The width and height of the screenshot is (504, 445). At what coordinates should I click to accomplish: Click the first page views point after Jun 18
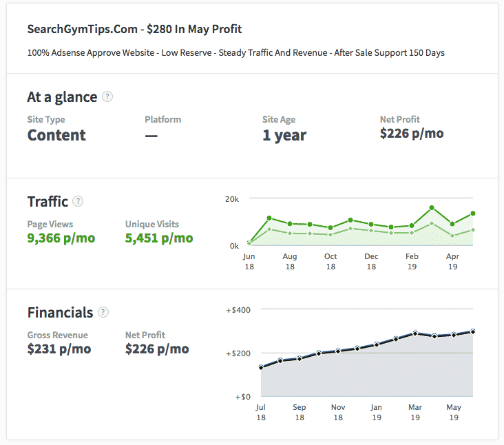(269, 218)
